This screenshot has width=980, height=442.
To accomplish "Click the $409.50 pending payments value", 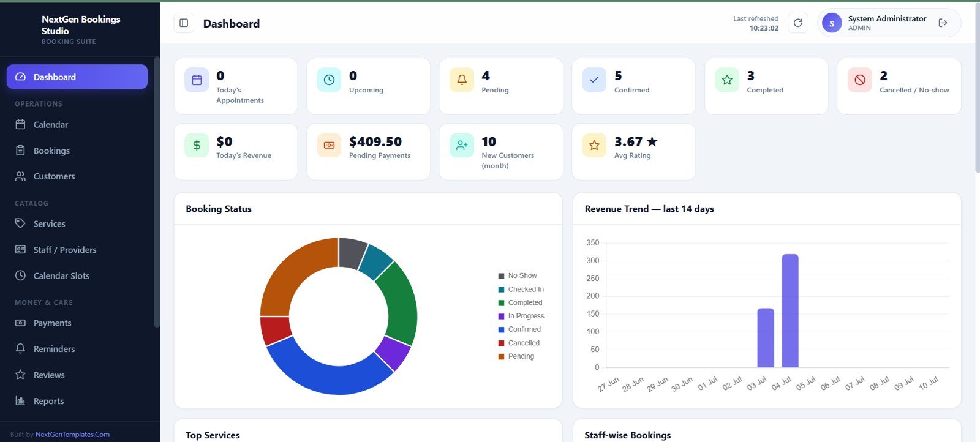I will point(375,141).
